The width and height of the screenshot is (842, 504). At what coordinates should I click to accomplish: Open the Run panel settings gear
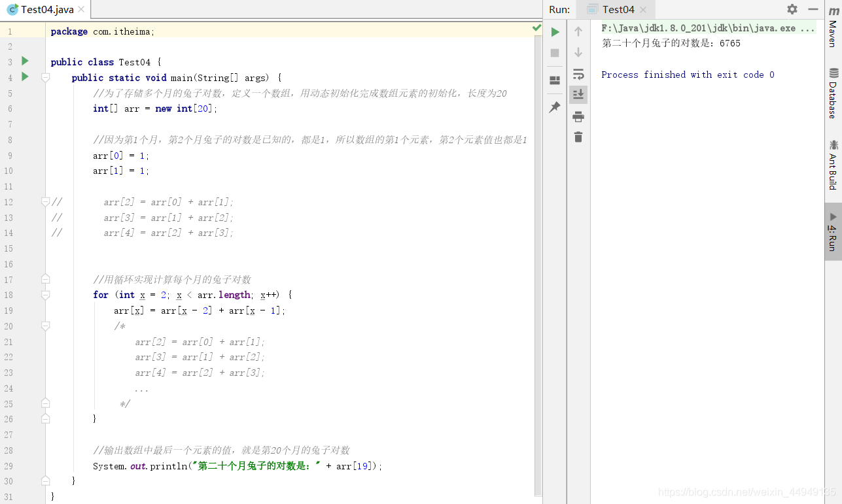point(792,9)
